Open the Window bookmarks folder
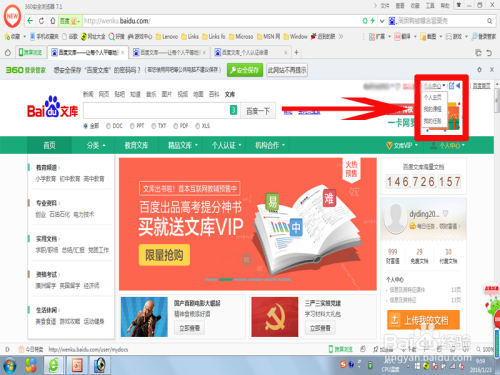This screenshot has width=500, height=375. click(295, 36)
